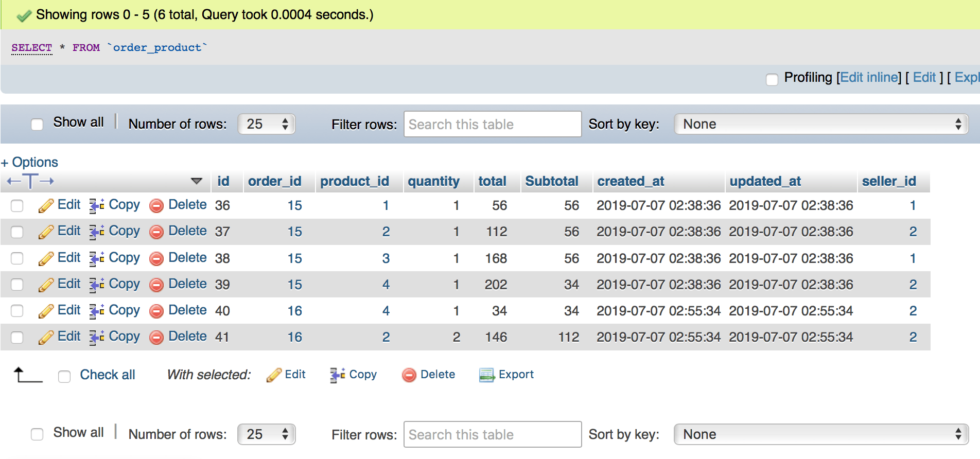Tick the checkbox for row id 37
The height and width of the screenshot is (459, 980).
(17, 232)
